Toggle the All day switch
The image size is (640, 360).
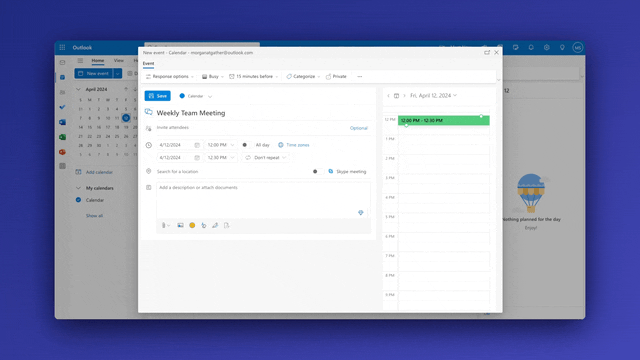tap(247, 145)
